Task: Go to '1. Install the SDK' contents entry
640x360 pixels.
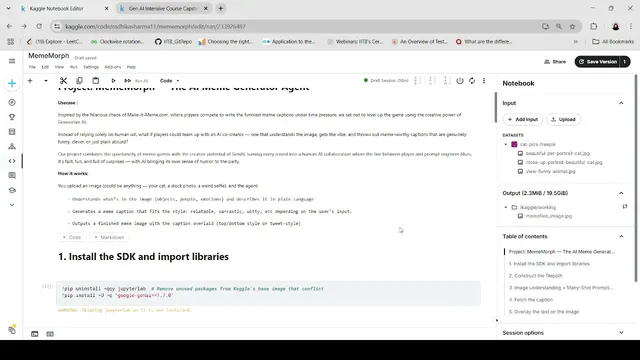Action: pos(549,264)
